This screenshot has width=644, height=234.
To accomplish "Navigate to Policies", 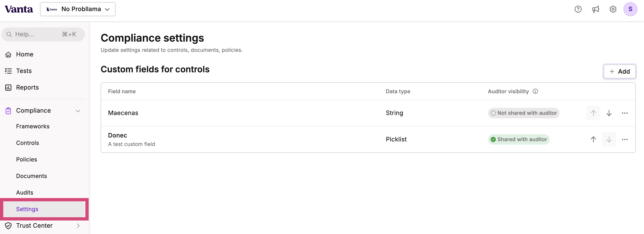I will point(27,159).
